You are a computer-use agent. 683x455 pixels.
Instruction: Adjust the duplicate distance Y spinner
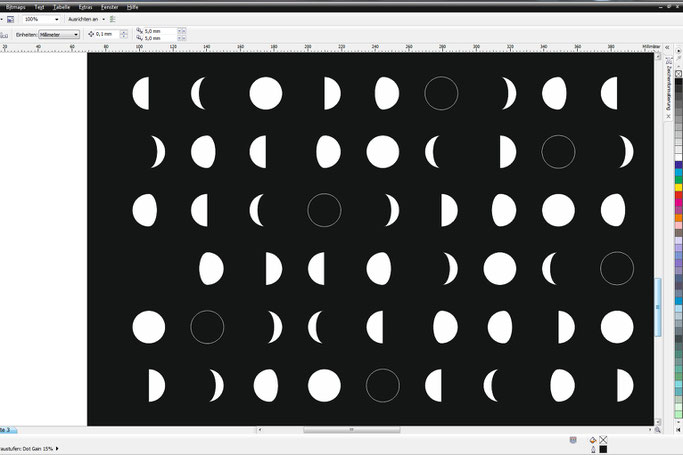tap(182, 38)
